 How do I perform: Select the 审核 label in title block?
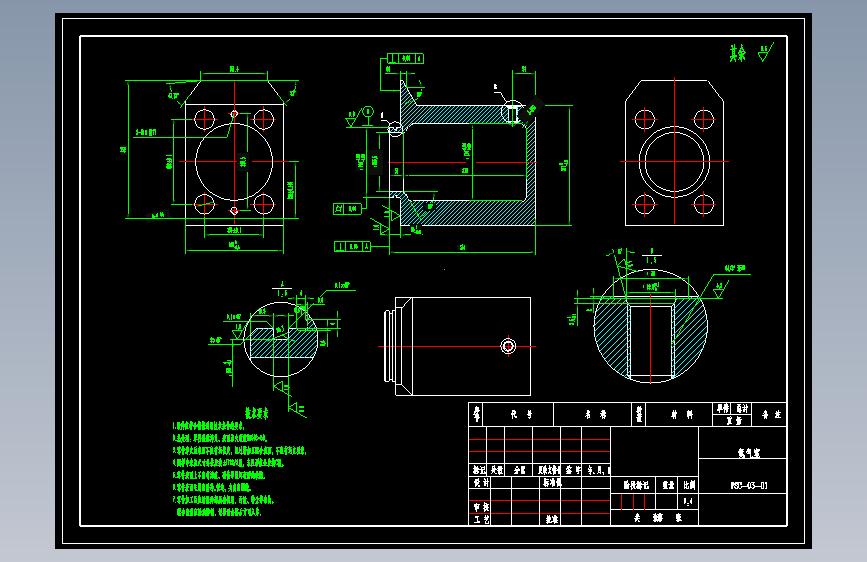(480, 507)
